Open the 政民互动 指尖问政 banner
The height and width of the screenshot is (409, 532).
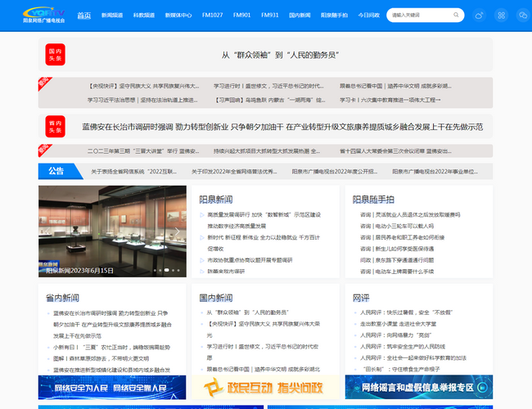265,387
